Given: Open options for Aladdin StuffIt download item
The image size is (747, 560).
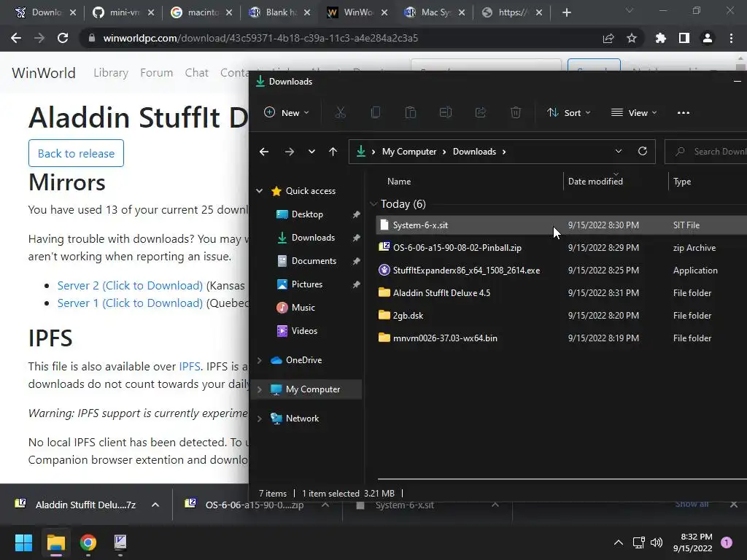Looking at the screenshot, I should click(x=155, y=505).
